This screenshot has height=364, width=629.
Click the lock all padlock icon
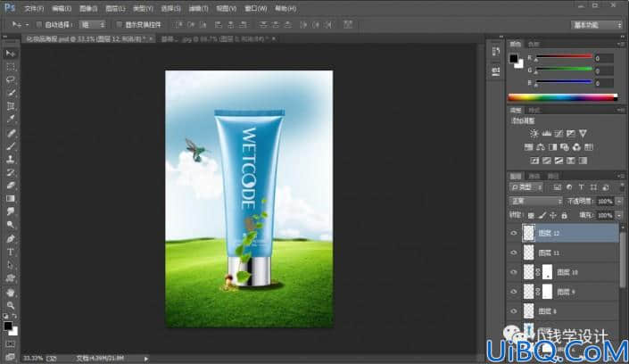click(x=565, y=216)
